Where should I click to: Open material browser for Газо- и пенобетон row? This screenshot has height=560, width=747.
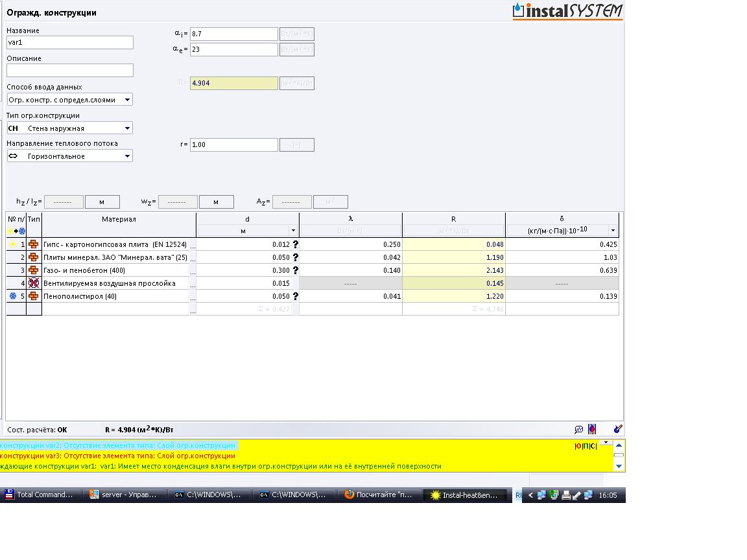tap(193, 270)
